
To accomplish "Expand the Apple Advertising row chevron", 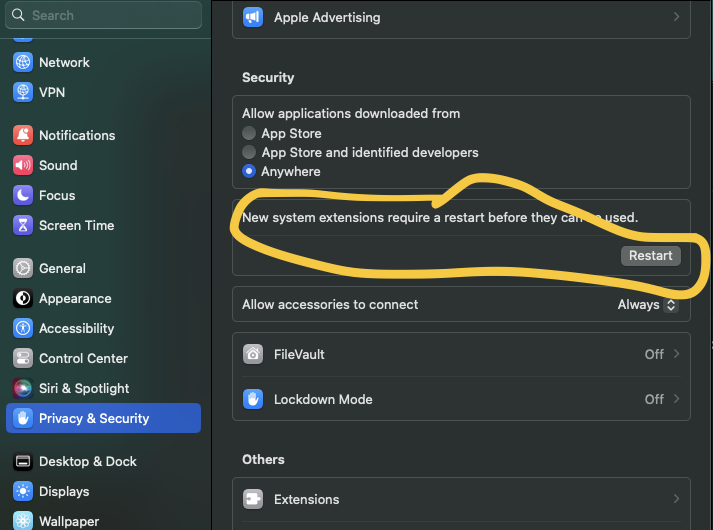I will click(x=676, y=17).
